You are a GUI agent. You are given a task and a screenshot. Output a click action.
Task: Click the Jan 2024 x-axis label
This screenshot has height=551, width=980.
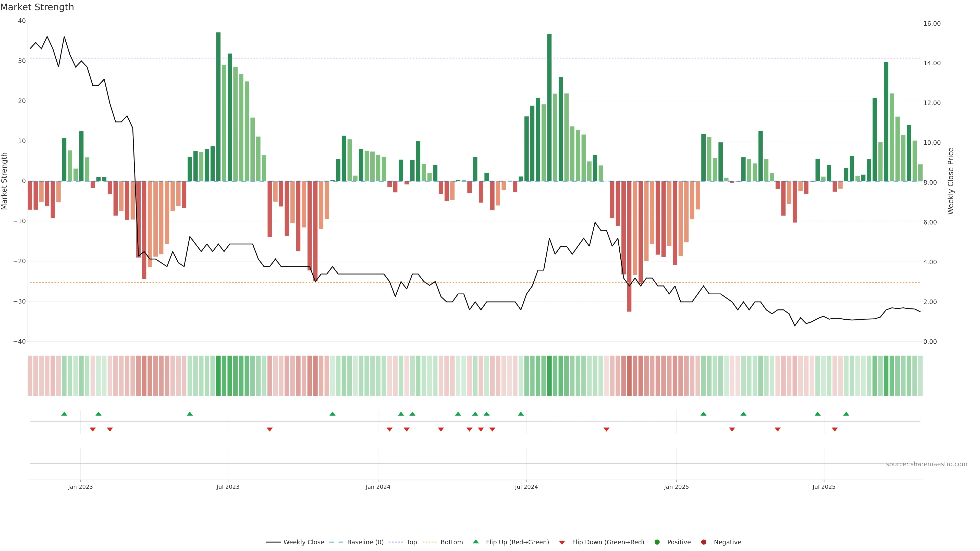tap(378, 487)
